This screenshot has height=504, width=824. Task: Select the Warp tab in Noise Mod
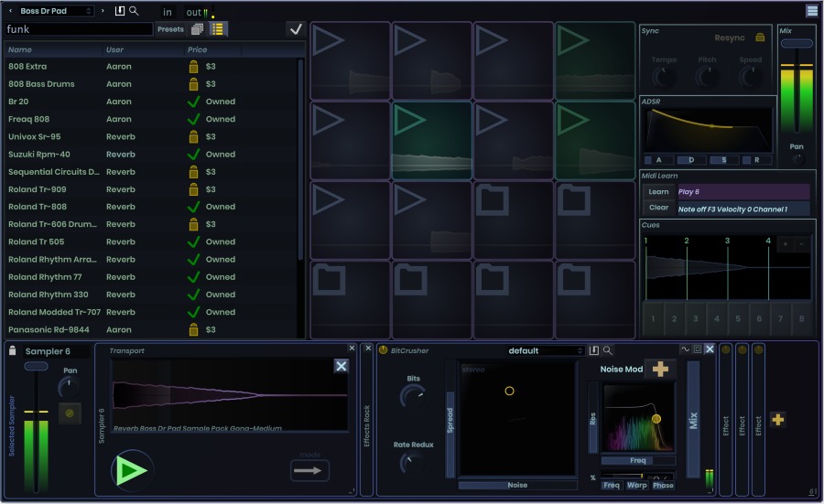tap(637, 485)
